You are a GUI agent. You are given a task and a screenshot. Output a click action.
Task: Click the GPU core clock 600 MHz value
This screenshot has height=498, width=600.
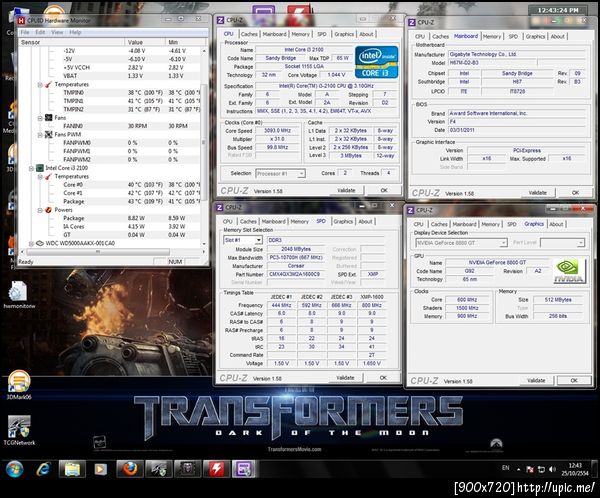pyautogui.click(x=467, y=300)
